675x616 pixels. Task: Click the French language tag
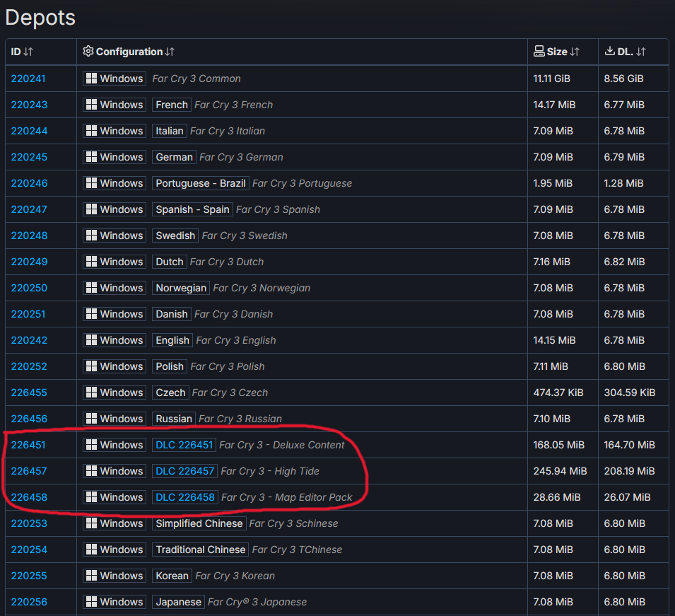pyautogui.click(x=172, y=105)
